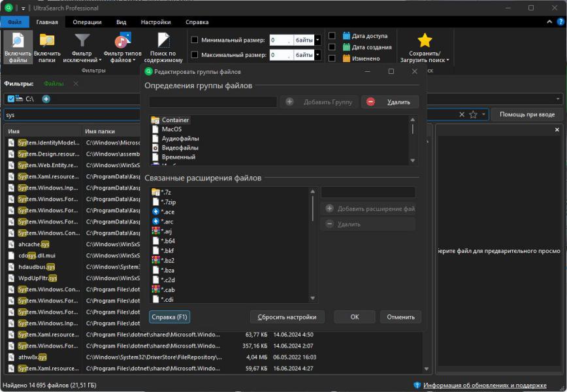
Task: Open the File menu tab
Action: click(x=14, y=22)
